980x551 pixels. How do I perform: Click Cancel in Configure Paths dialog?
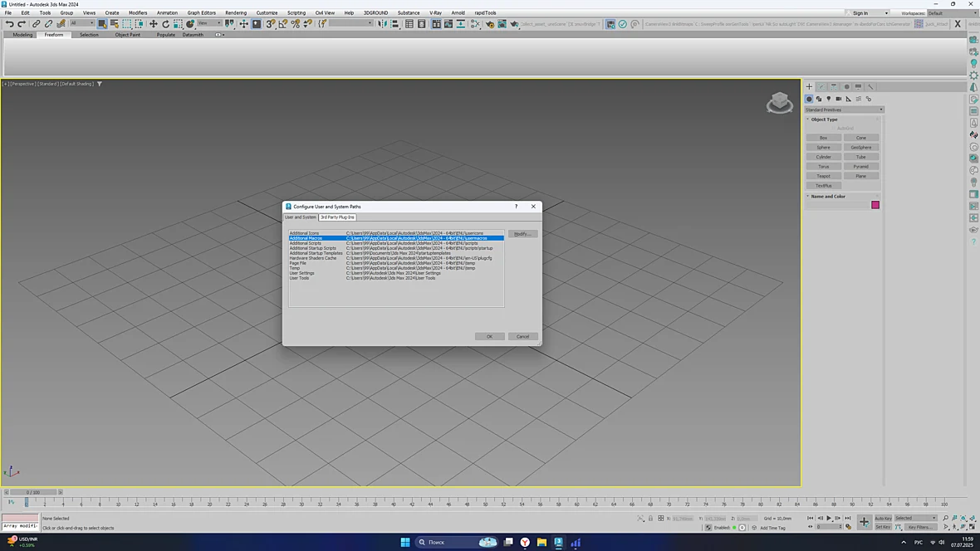pyautogui.click(x=522, y=337)
